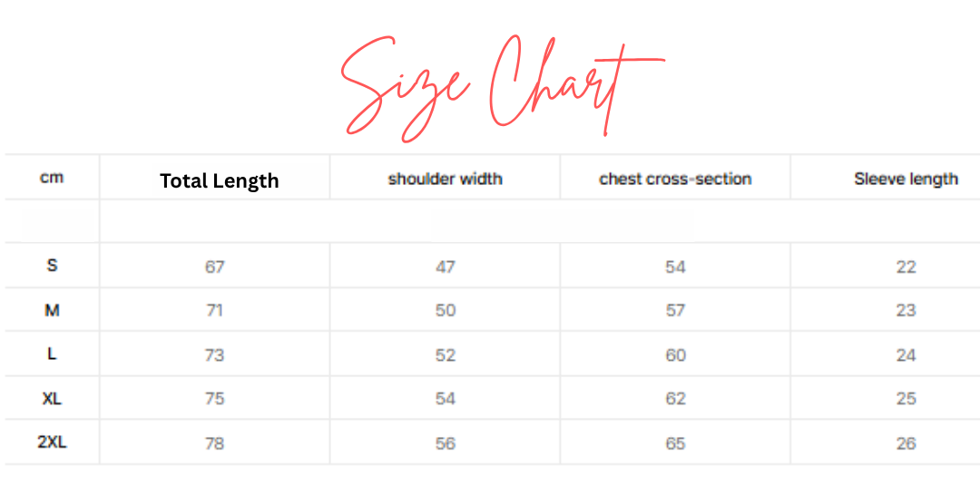Click the L size row label

[52, 354]
